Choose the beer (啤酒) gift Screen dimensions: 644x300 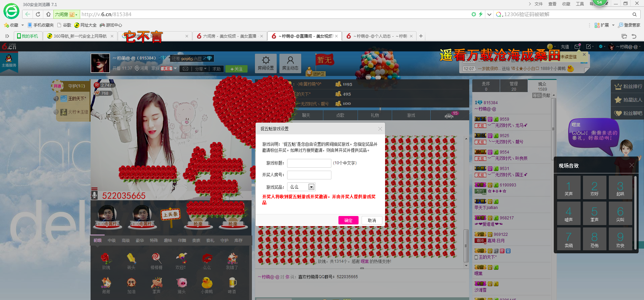[232, 285]
